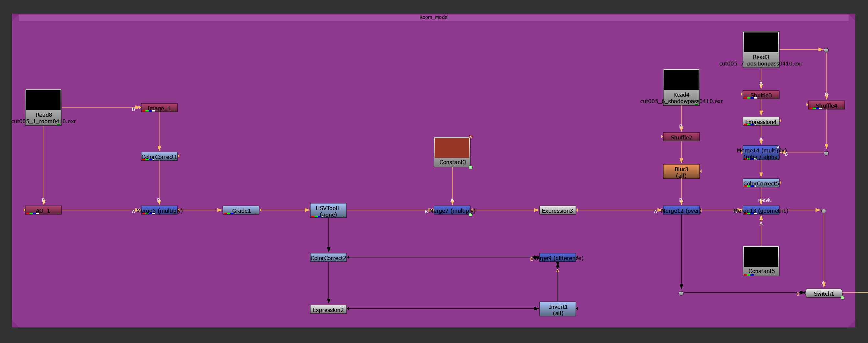This screenshot has height=343, width=868.
Task: Click the green indicator on Constant3
Action: 470,167
